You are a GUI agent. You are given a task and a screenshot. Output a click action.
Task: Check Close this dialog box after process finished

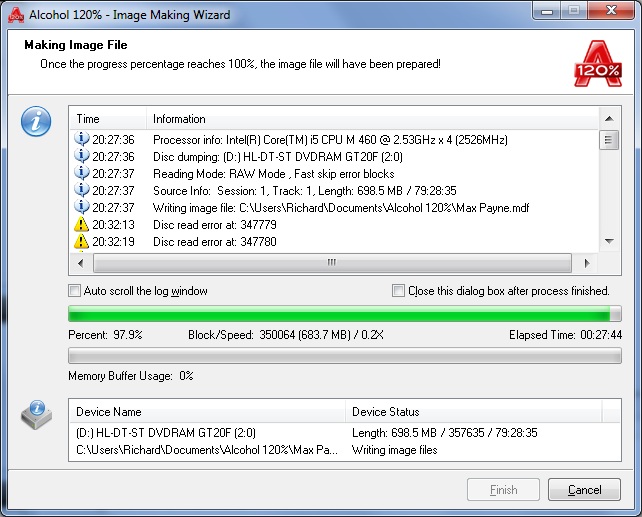[x=398, y=291]
